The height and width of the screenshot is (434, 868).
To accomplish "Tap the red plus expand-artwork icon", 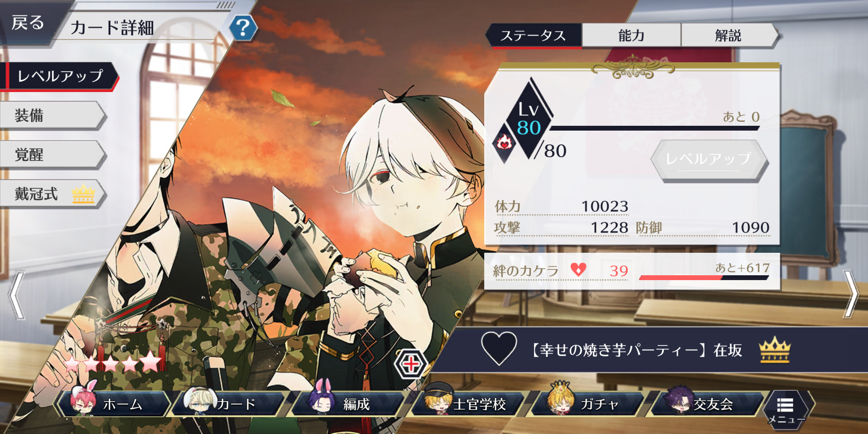I will click(410, 364).
